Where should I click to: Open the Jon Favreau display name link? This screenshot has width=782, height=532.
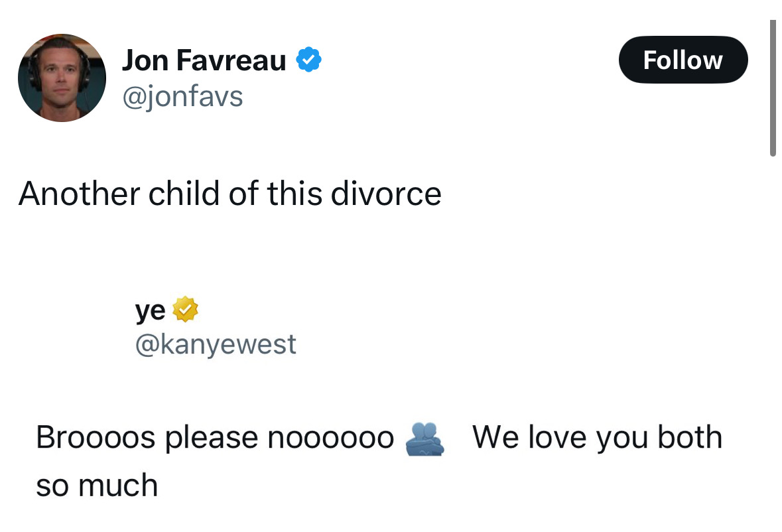[x=204, y=60]
